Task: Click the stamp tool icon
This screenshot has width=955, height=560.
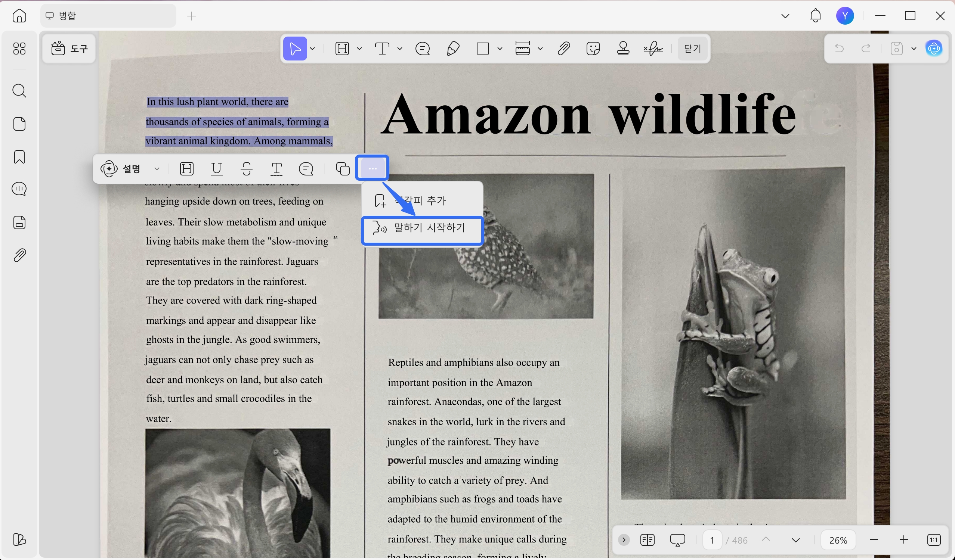Action: [623, 49]
